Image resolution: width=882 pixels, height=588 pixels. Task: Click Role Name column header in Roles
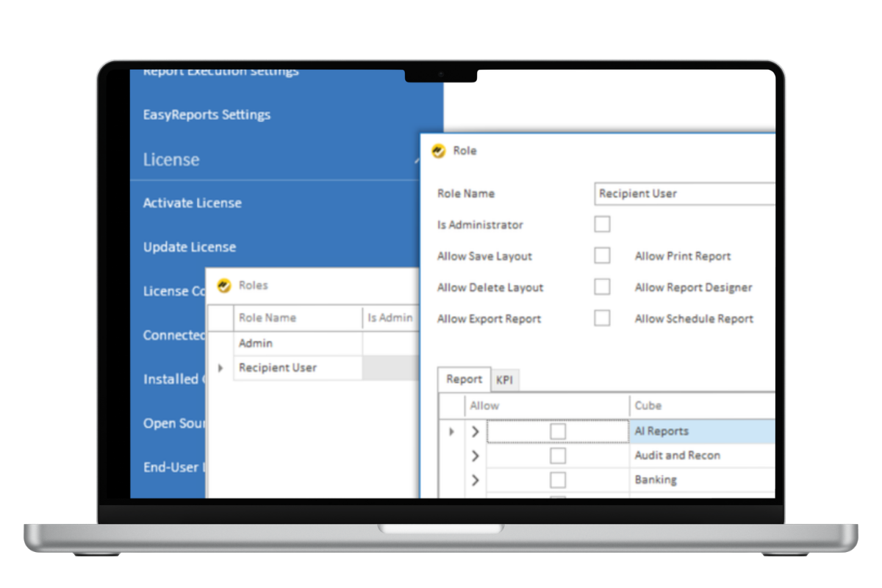tap(298, 318)
